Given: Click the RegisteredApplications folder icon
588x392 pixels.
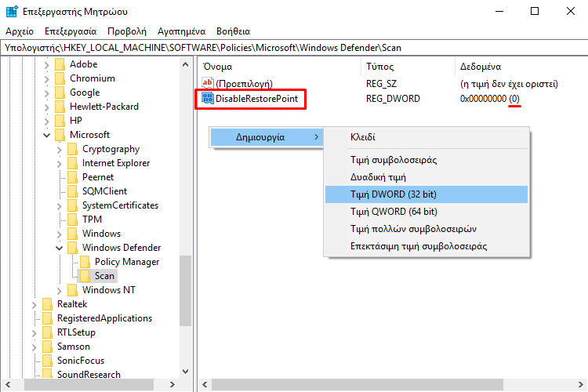Looking at the screenshot, I should [x=48, y=318].
